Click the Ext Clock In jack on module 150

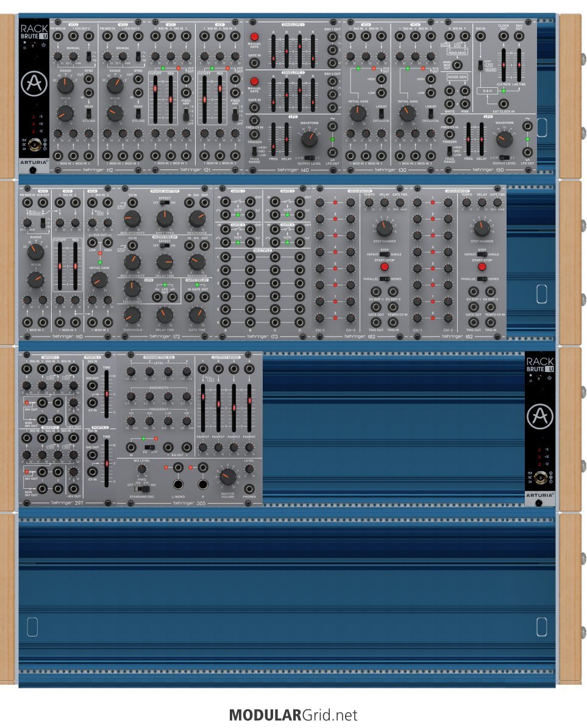(x=503, y=104)
